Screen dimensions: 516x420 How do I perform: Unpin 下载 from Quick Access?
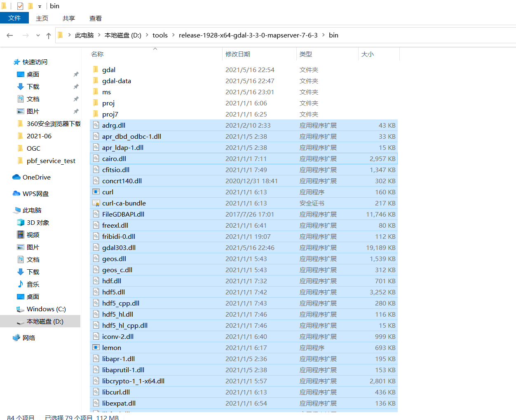[76, 86]
